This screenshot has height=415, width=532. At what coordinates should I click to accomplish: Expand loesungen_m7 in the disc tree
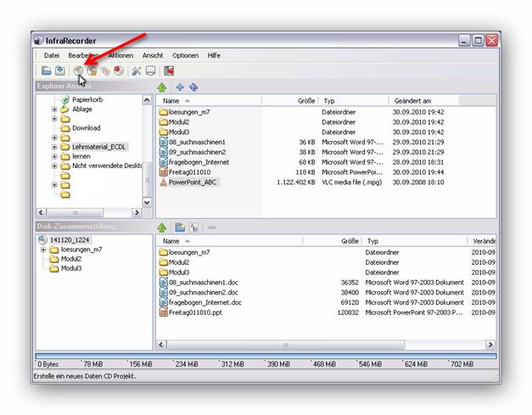point(43,250)
